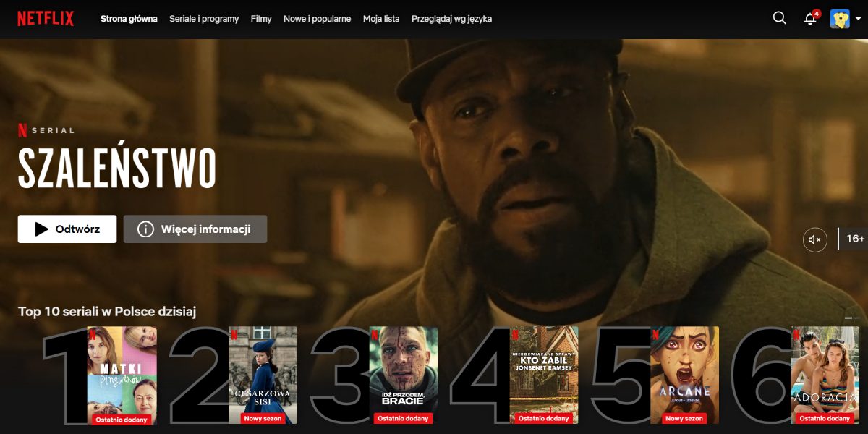This screenshot has height=434, width=868.
Task: Unmute the trailer with speaker icon
Action: (x=814, y=239)
